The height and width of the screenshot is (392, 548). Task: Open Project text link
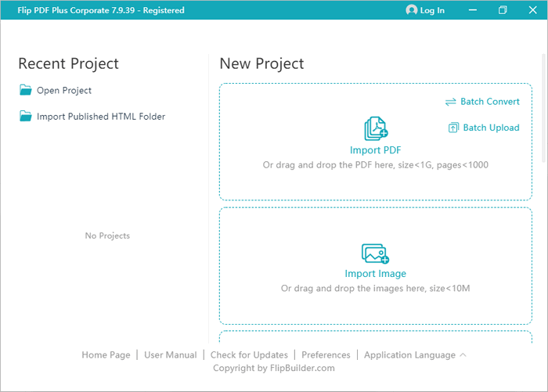[64, 90]
